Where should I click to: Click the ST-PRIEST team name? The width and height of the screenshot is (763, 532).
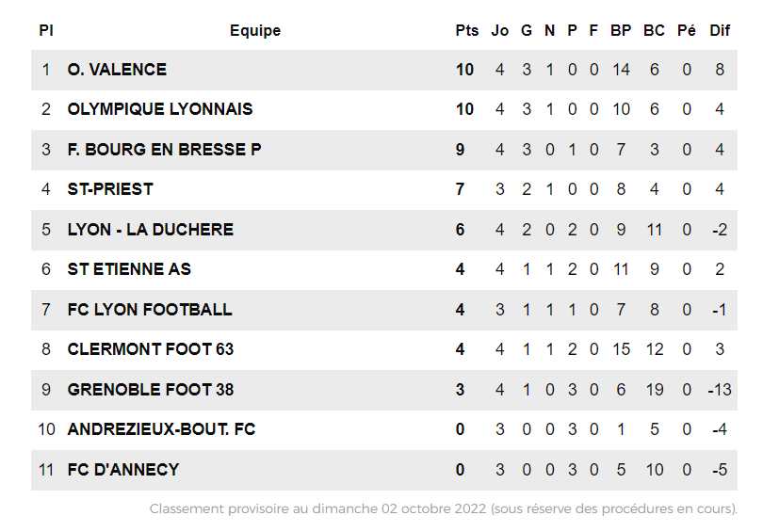pos(110,189)
